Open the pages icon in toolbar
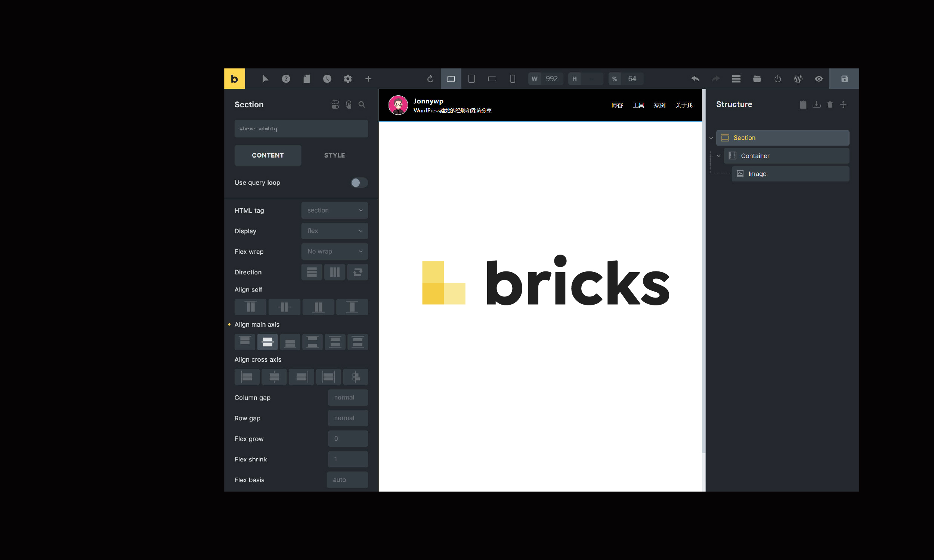Screen dimensions: 934x560 tap(307, 78)
